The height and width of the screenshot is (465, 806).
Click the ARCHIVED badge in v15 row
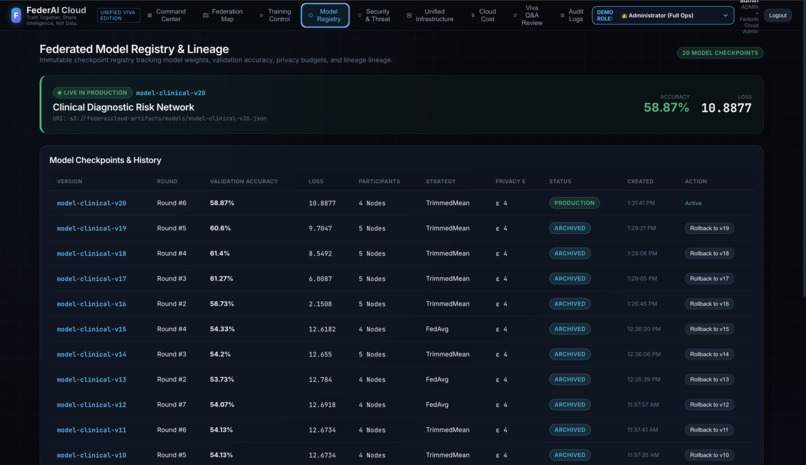click(x=570, y=329)
